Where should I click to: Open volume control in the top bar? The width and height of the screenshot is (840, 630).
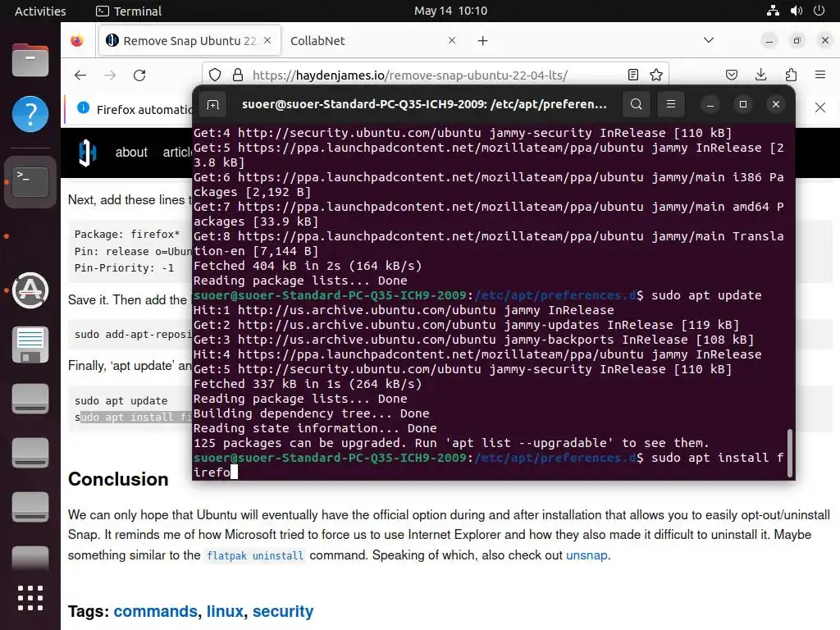click(x=796, y=11)
